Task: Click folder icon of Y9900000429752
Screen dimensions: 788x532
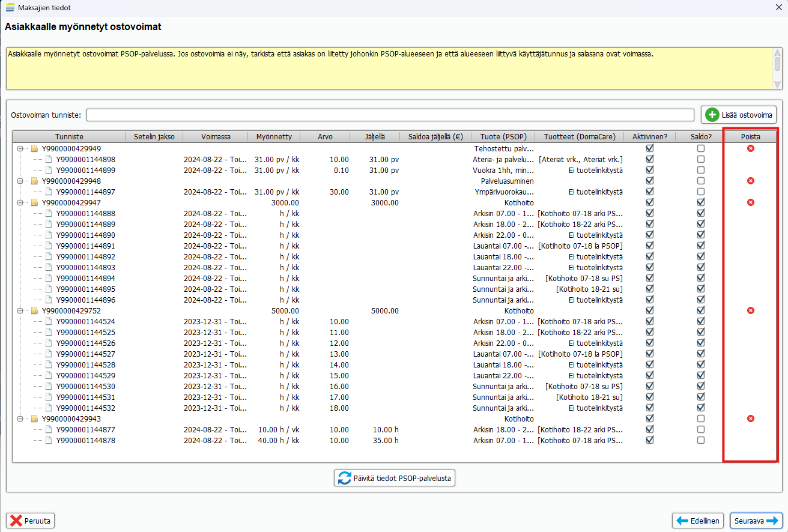Action: click(x=35, y=311)
